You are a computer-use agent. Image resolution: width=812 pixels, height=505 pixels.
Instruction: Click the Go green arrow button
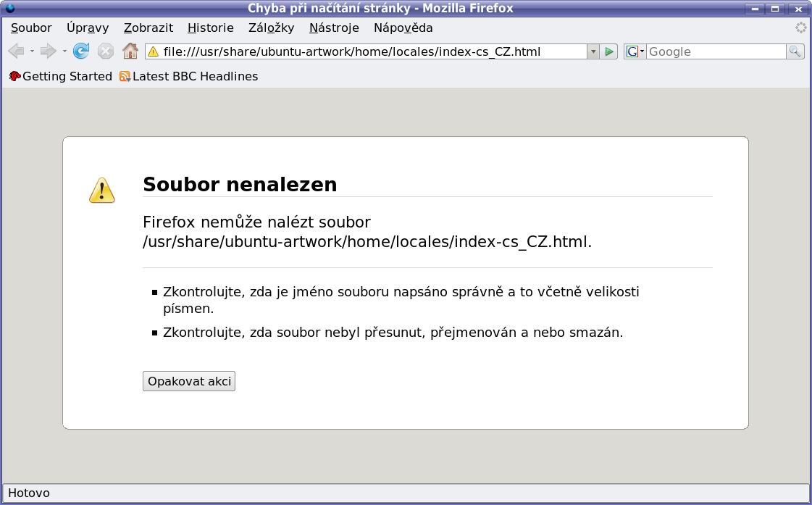pos(609,51)
